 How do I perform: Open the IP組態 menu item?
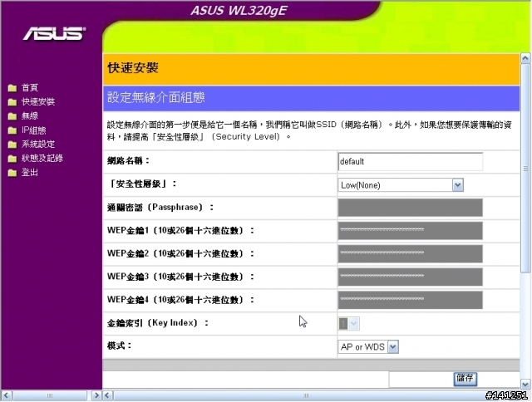click(x=33, y=130)
